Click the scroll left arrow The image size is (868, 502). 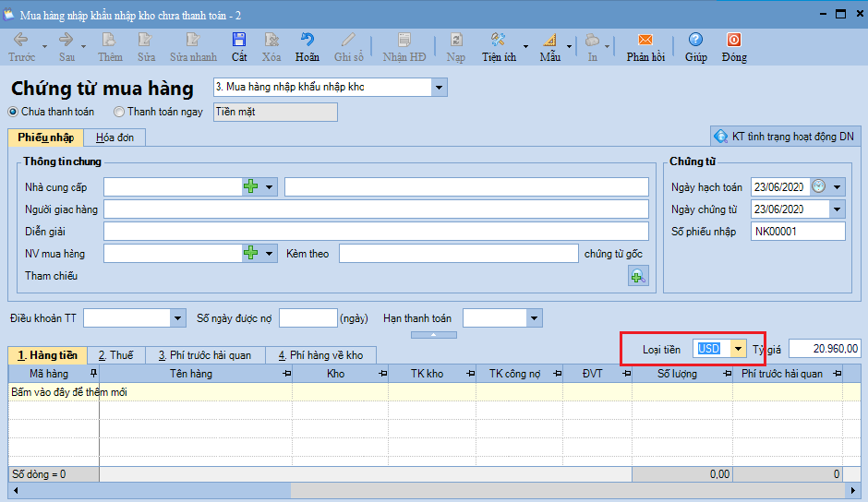(16, 490)
